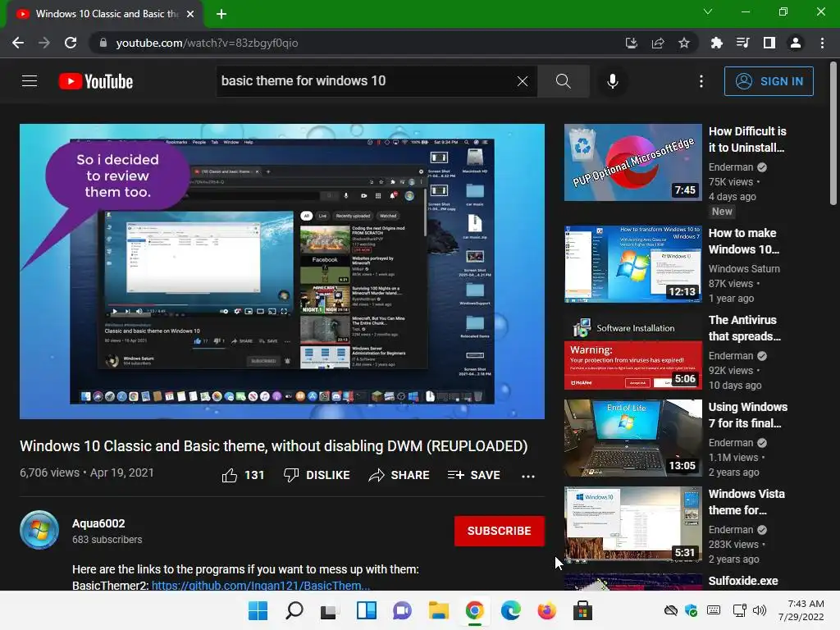Open the BasicThemer2 GitHub link
This screenshot has height=630, width=840.
click(x=261, y=585)
